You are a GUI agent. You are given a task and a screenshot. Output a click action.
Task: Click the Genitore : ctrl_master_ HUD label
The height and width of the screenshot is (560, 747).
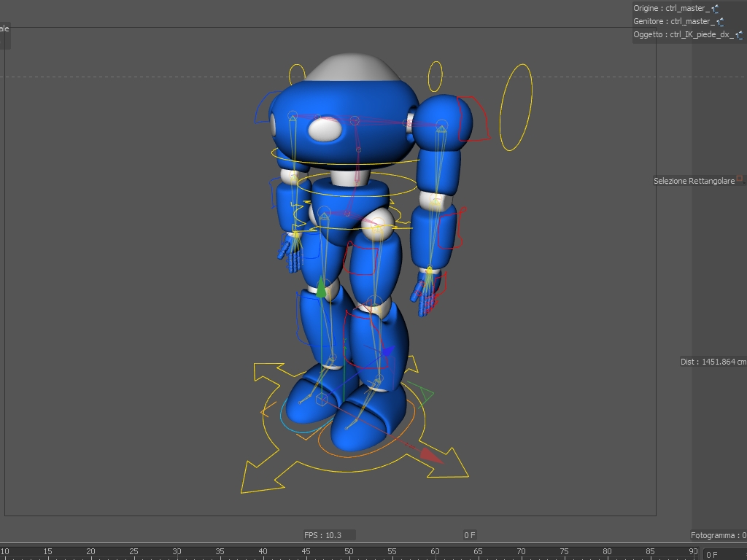(674, 21)
